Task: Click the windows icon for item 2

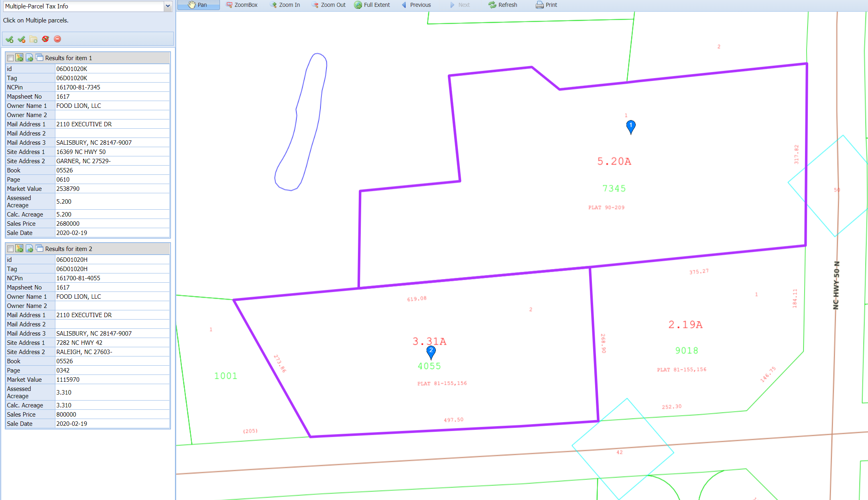Action: (x=39, y=249)
